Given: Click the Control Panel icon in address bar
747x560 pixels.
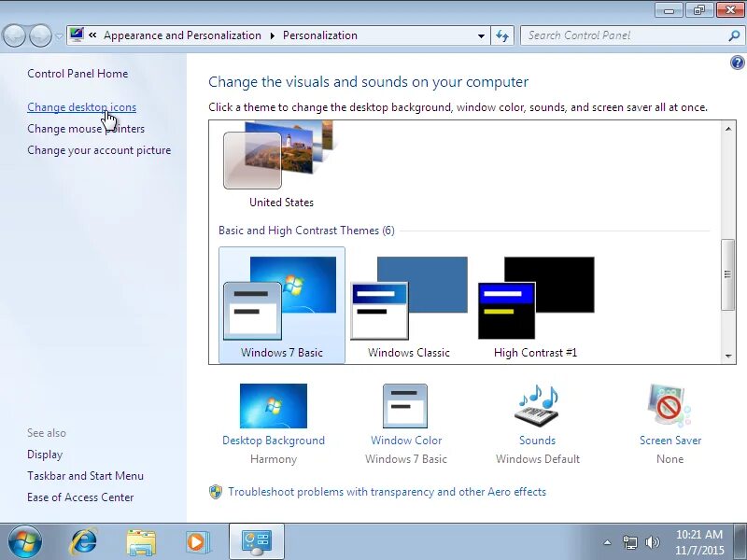Looking at the screenshot, I should tap(77, 35).
